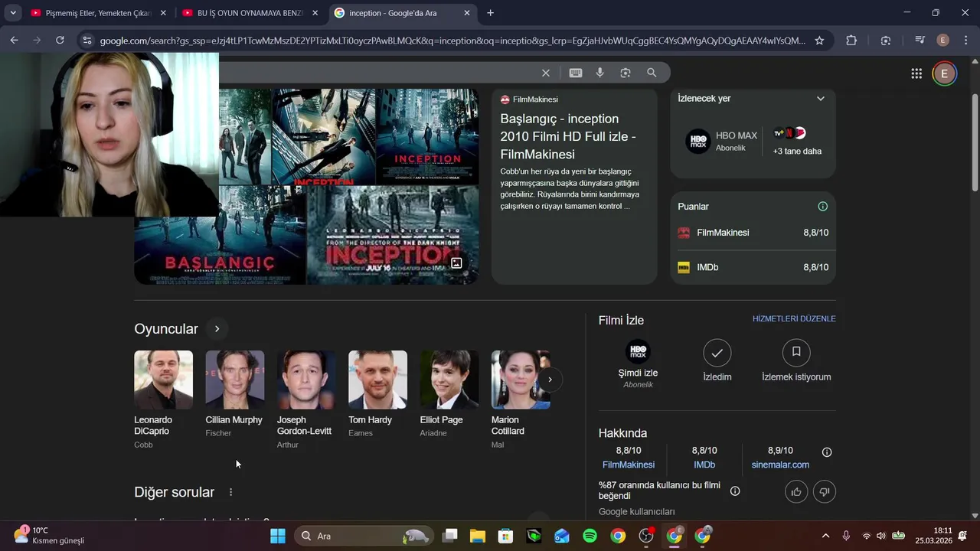Click the info icon beside sinemalar.com rating
Screen dimensions: 980x551
click(827, 452)
